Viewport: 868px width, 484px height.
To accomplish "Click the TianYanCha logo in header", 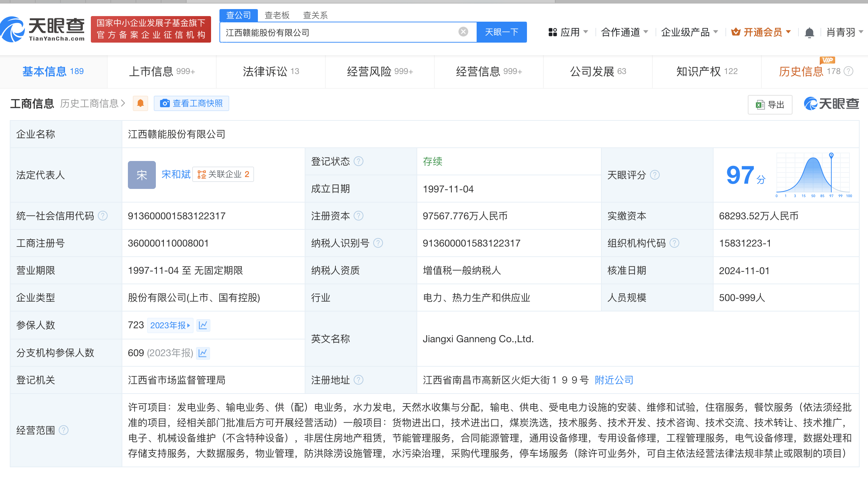I will tap(43, 30).
